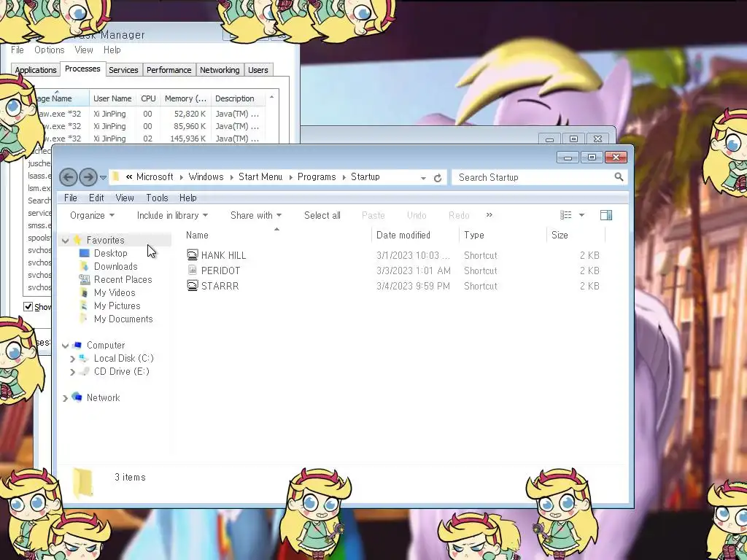Click the PERIDOT file name
Viewport: 747px width, 560px height.
[x=220, y=271]
